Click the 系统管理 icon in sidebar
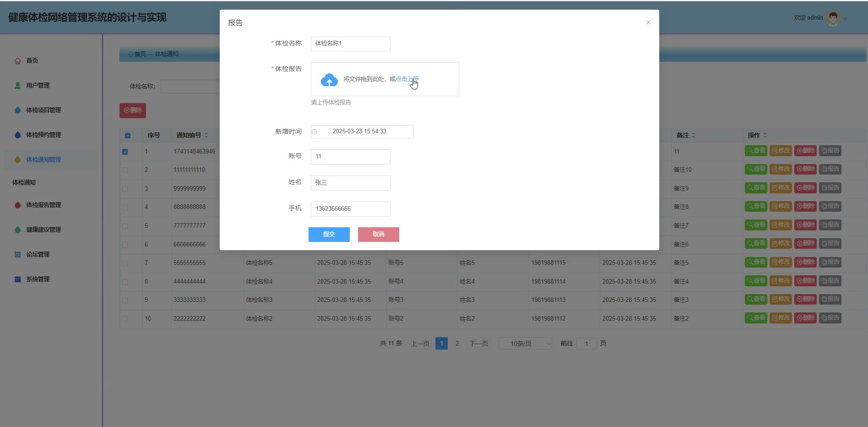Viewport: 868px width, 427px height. pos(18,279)
